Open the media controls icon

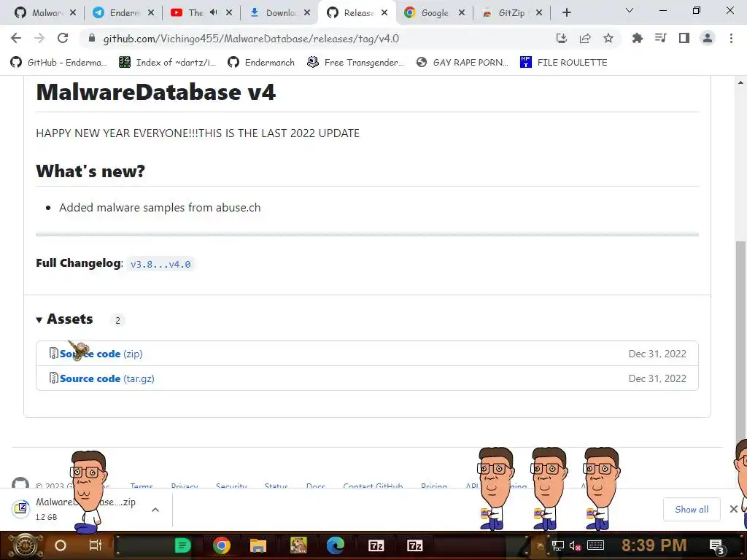[660, 38]
